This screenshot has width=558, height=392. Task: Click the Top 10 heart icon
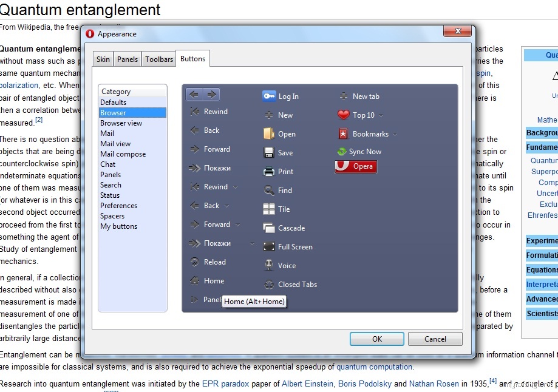(344, 115)
